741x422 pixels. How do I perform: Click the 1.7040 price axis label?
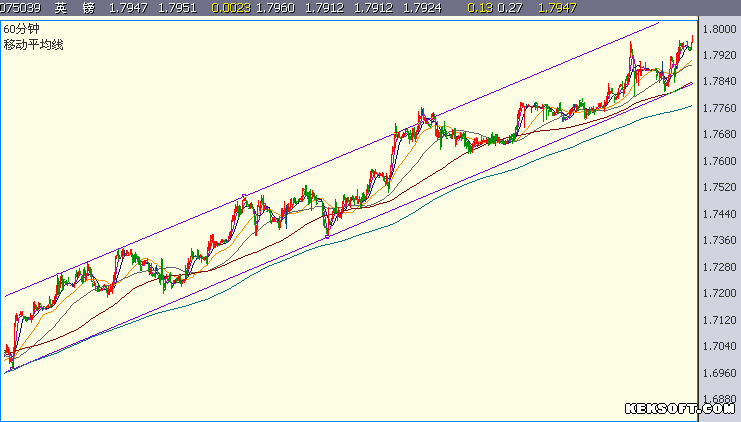pos(719,346)
